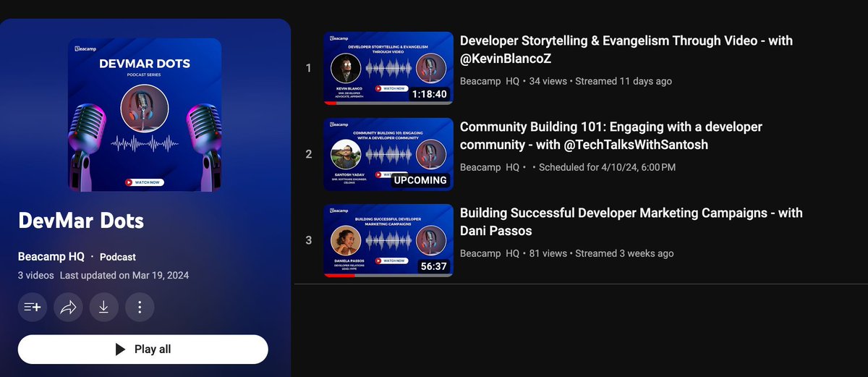The width and height of the screenshot is (868, 377).
Task: Open the DevMar Dots cover artwork
Action: [145, 115]
